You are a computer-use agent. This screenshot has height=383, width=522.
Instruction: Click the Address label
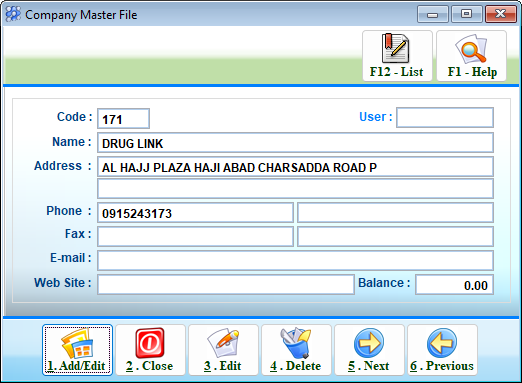pos(63,166)
